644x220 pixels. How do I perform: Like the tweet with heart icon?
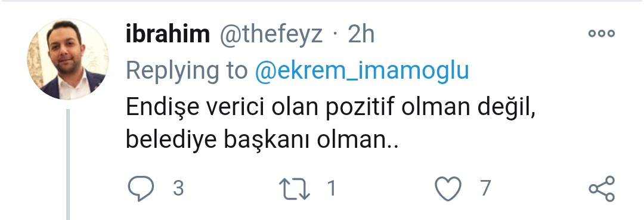[448, 189]
